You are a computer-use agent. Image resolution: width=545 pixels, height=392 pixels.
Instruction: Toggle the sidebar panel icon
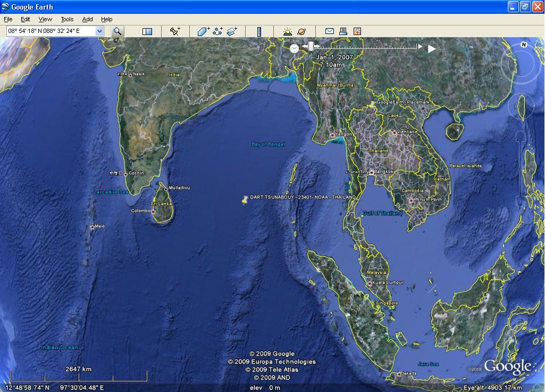147,31
